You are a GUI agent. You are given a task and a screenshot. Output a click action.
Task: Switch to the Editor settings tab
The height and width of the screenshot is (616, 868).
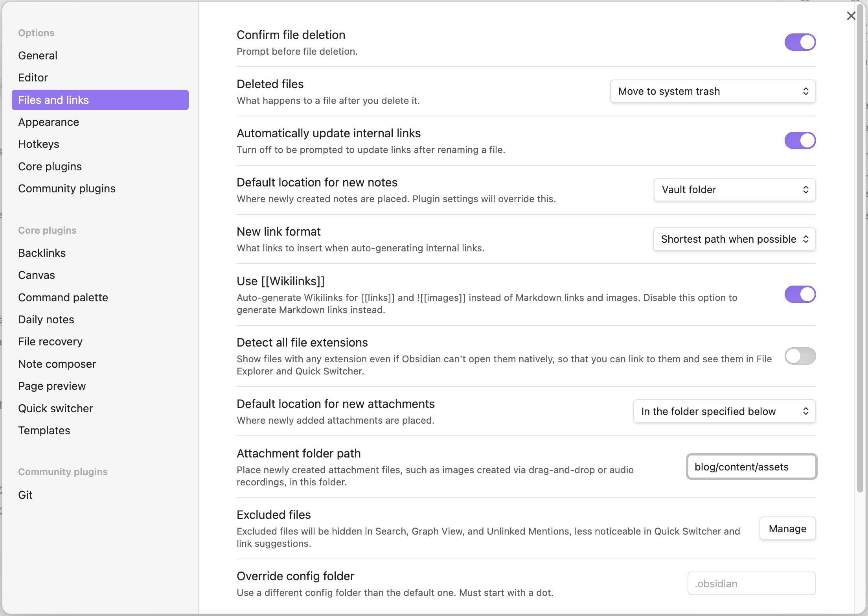[33, 77]
